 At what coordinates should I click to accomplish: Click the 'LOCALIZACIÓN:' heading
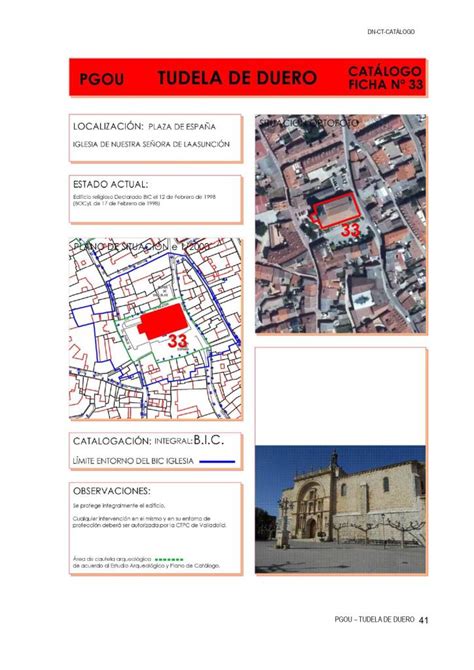tap(108, 126)
